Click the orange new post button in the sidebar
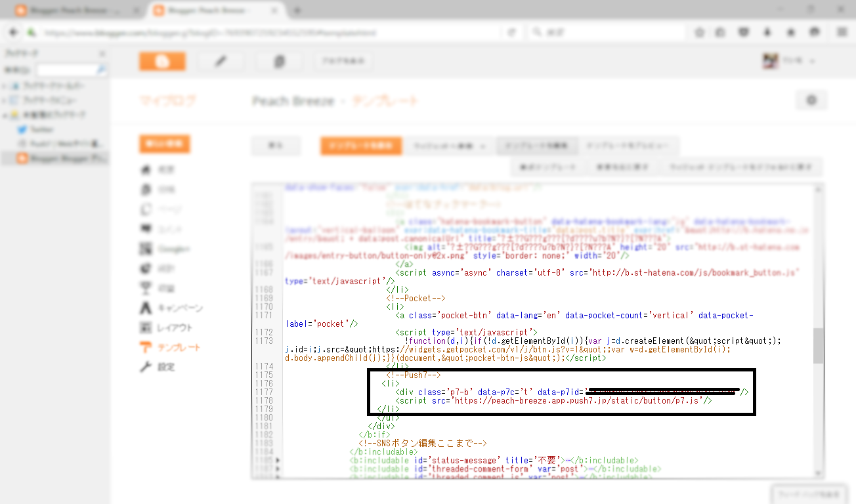 tap(165, 144)
